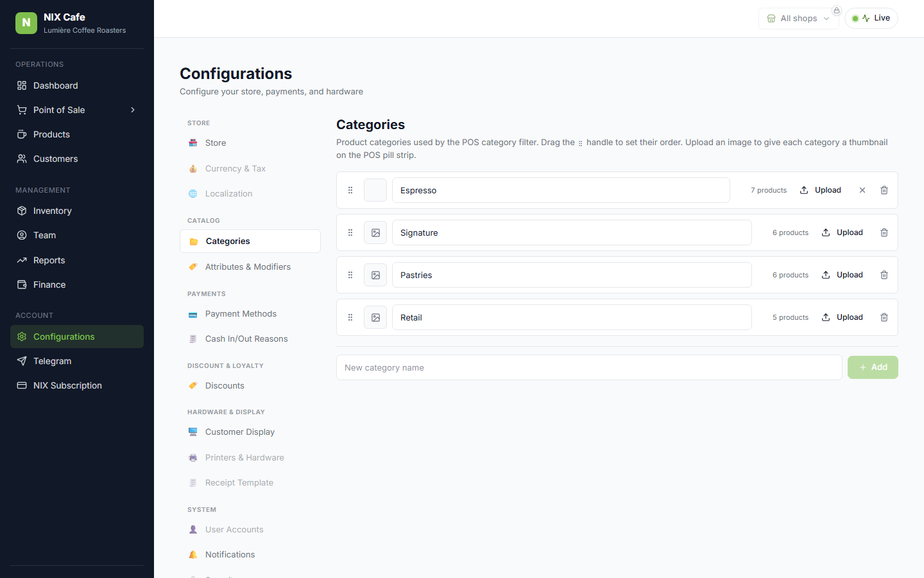The width and height of the screenshot is (924, 578).
Task: Click the lock icon by All shops
Action: (x=837, y=10)
